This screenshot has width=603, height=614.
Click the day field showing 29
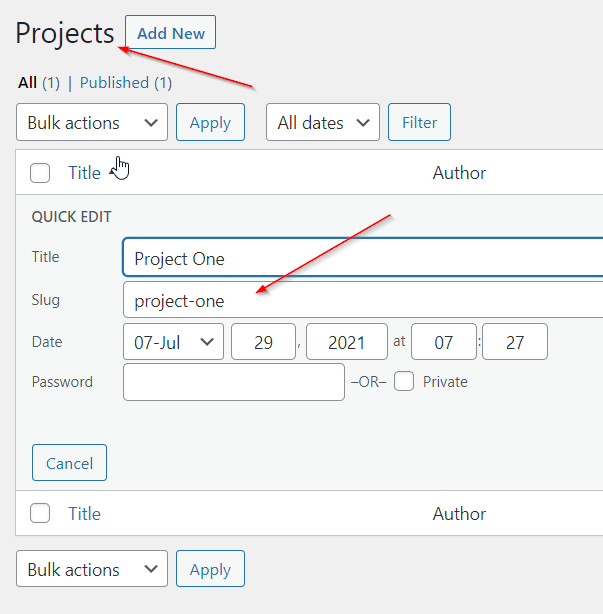click(263, 342)
